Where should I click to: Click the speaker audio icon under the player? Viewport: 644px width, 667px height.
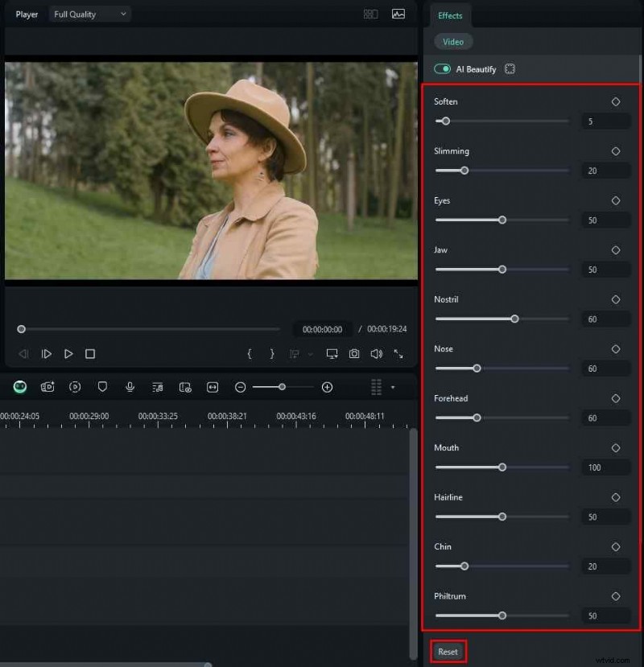tap(376, 353)
